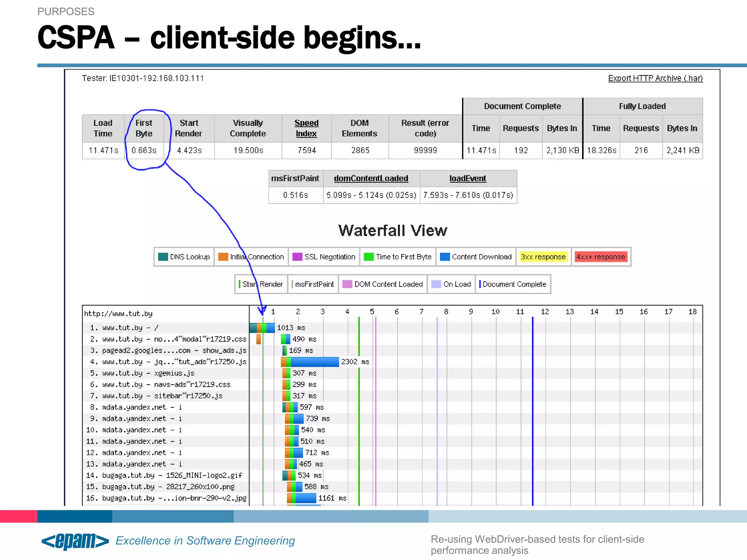
Task: Click the SSL Negotiation purple swatch
Action: 297,257
